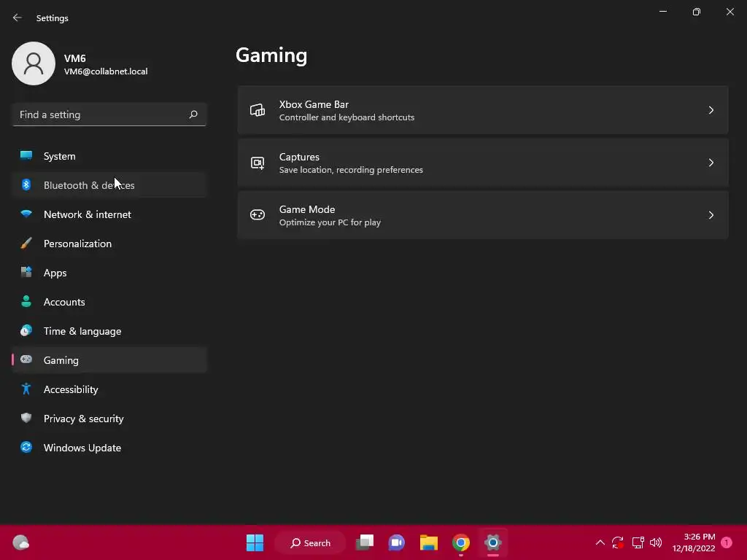This screenshot has width=747, height=560.
Task: Click in the Find a setting field
Action: tap(109, 114)
